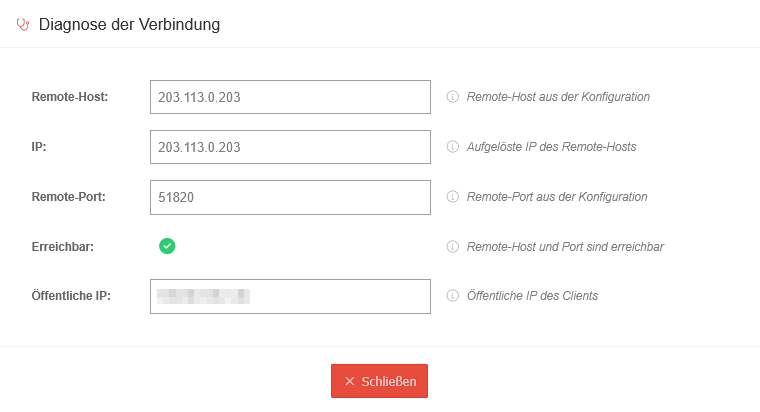This screenshot has width=760, height=412.
Task: Click the info icon beside Remote-Port field
Action: click(x=452, y=197)
